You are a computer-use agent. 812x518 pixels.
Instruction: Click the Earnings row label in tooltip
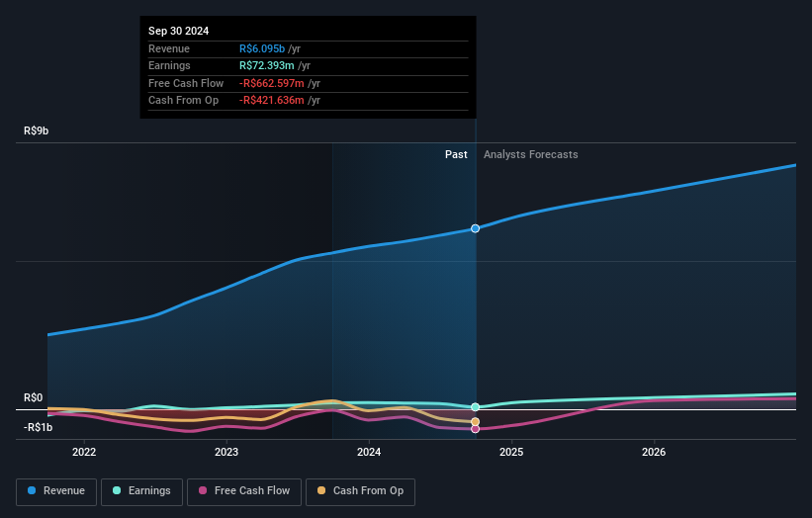click(x=169, y=65)
